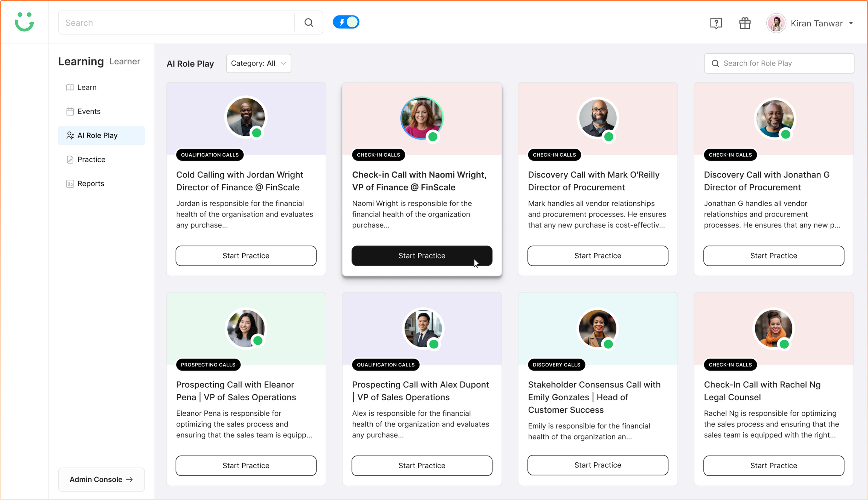Click Rachel Ng's green online status dot
Viewport: 868px width, 500px height.
[x=784, y=344]
